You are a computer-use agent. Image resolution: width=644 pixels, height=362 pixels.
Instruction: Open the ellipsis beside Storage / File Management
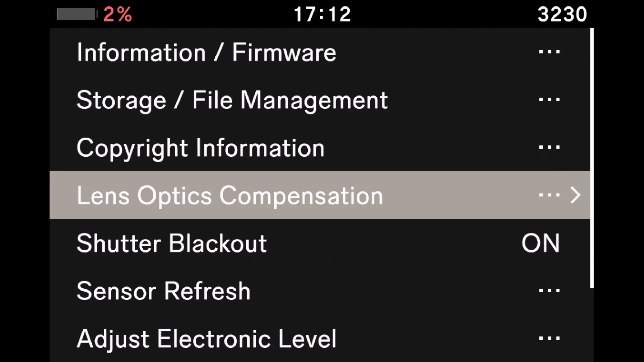549,100
